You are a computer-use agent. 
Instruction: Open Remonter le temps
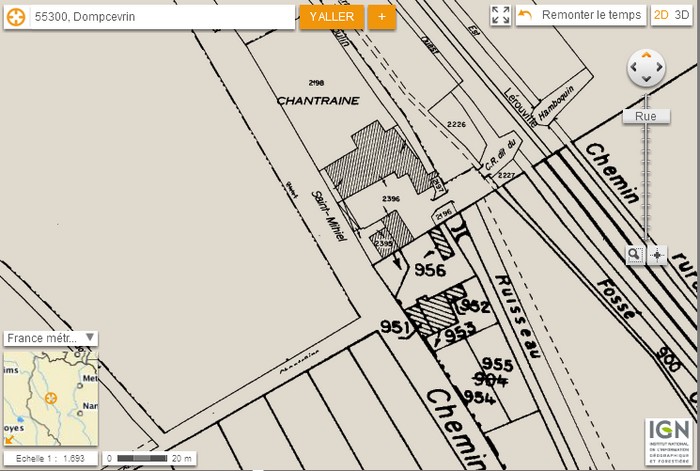581,15
